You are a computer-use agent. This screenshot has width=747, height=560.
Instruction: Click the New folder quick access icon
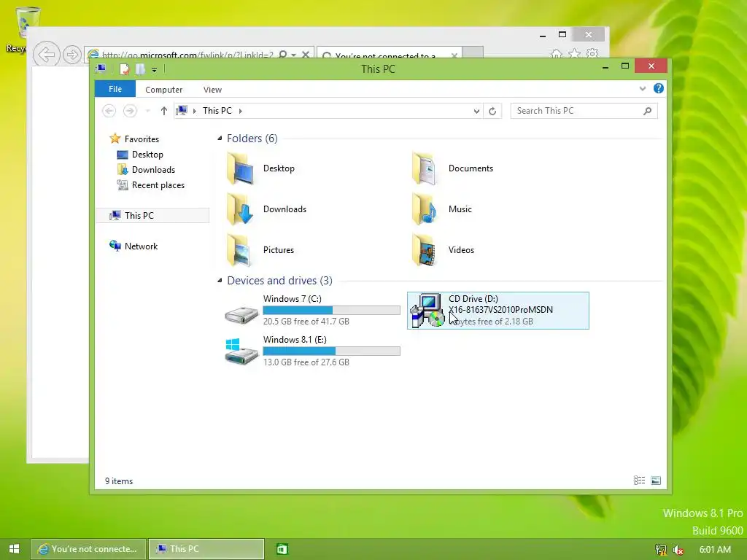(x=140, y=69)
